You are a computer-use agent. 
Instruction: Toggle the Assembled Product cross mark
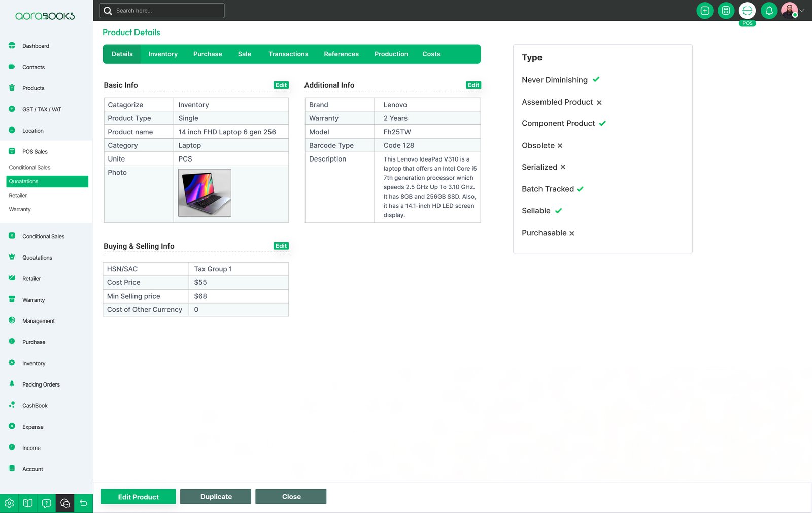pyautogui.click(x=599, y=103)
